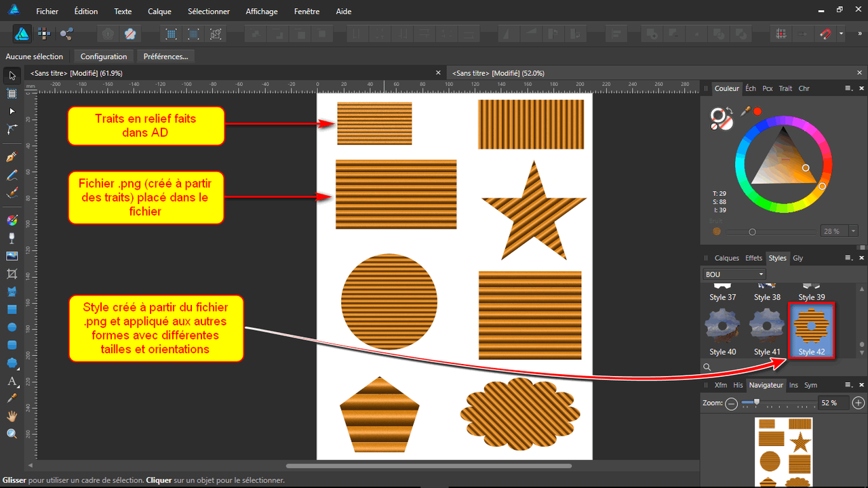Screen dimensions: 868x488
Task: Click the noise (Bruit) swatch
Action: click(x=717, y=231)
